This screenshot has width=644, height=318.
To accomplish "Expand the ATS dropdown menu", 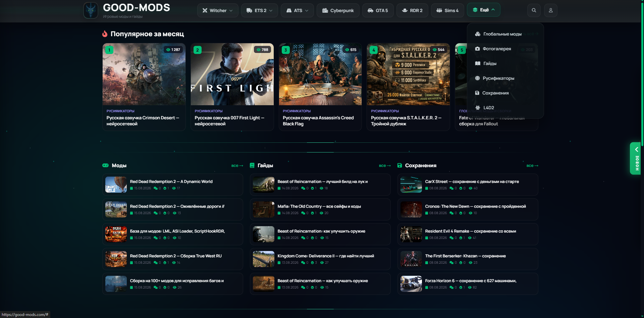I will [x=297, y=10].
